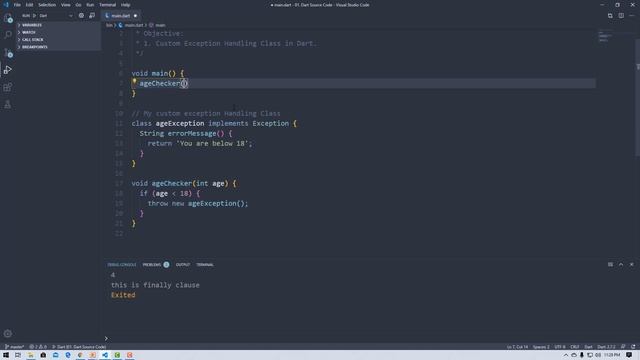Click the Dart debug launch status item

pos(79,347)
